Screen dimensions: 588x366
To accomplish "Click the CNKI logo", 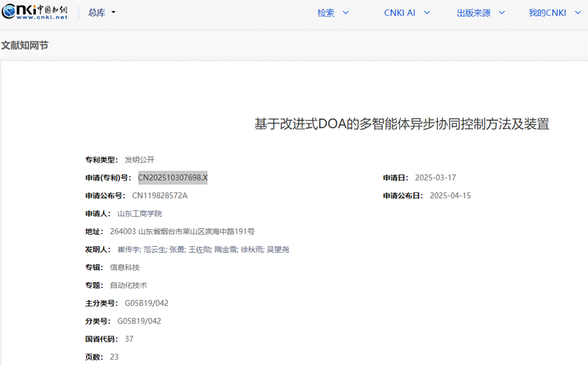I will point(35,12).
